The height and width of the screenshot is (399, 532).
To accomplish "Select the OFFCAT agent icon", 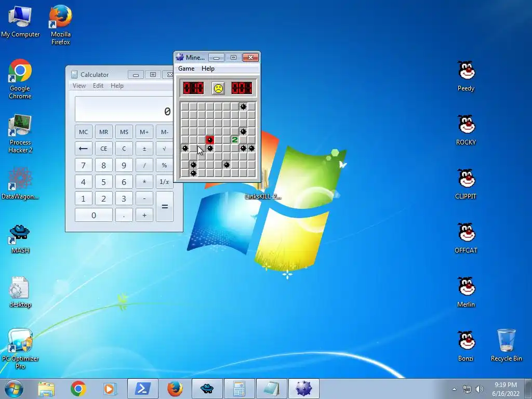I will (466, 238).
